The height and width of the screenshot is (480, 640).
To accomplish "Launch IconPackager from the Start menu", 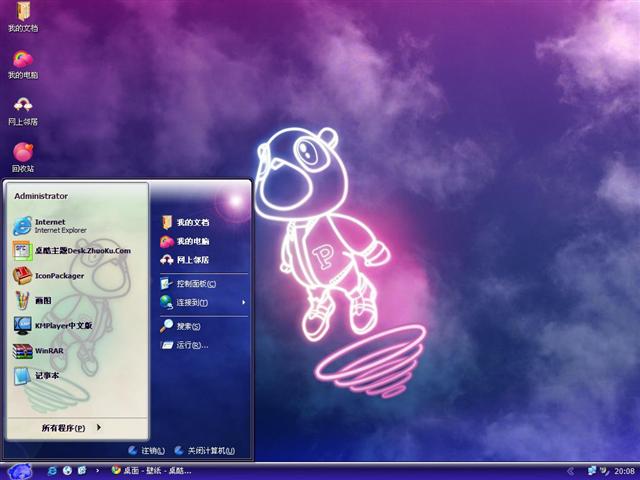I will (x=60, y=275).
